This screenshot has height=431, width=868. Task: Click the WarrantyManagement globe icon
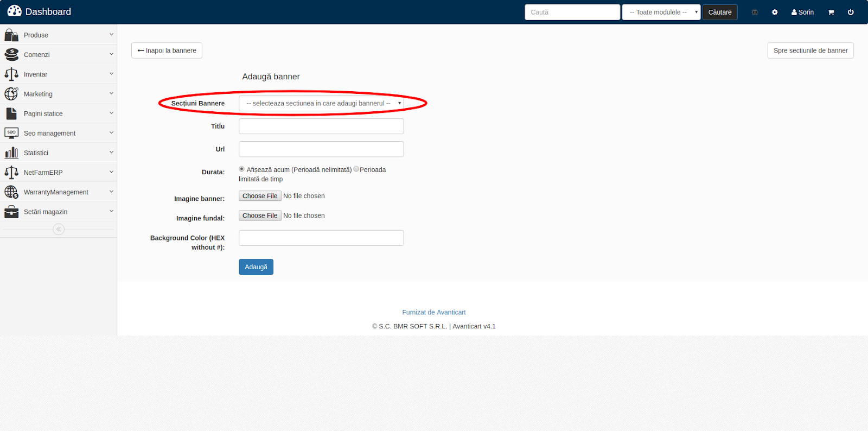coord(11,192)
